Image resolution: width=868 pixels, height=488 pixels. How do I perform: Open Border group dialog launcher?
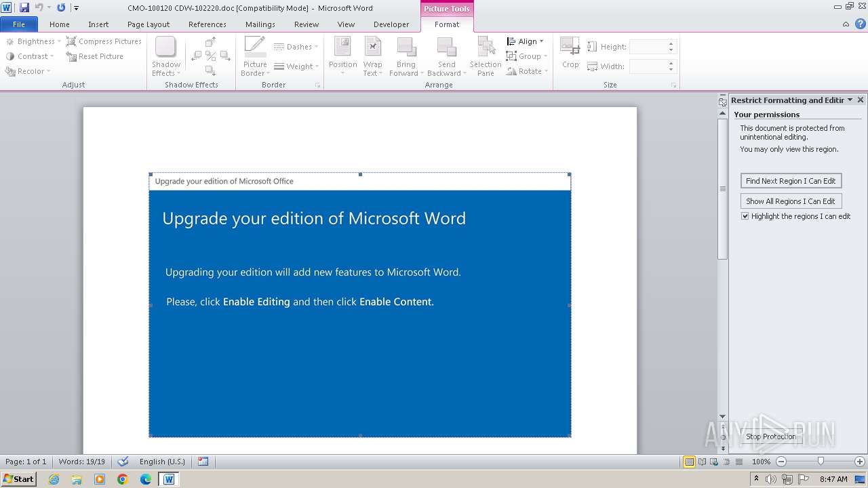coord(317,85)
